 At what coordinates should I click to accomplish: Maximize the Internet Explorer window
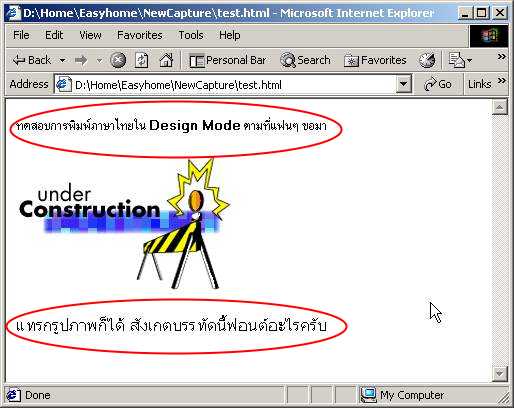point(481,13)
